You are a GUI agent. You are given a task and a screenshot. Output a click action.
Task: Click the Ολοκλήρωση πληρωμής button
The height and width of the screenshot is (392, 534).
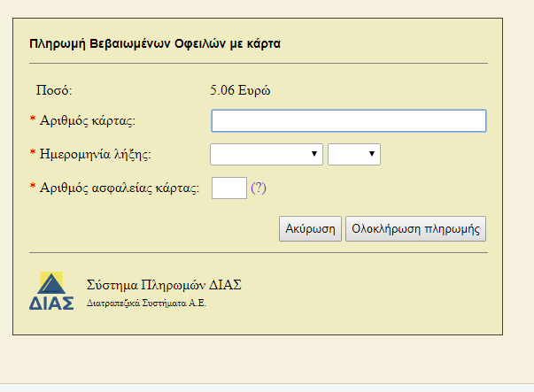click(416, 228)
